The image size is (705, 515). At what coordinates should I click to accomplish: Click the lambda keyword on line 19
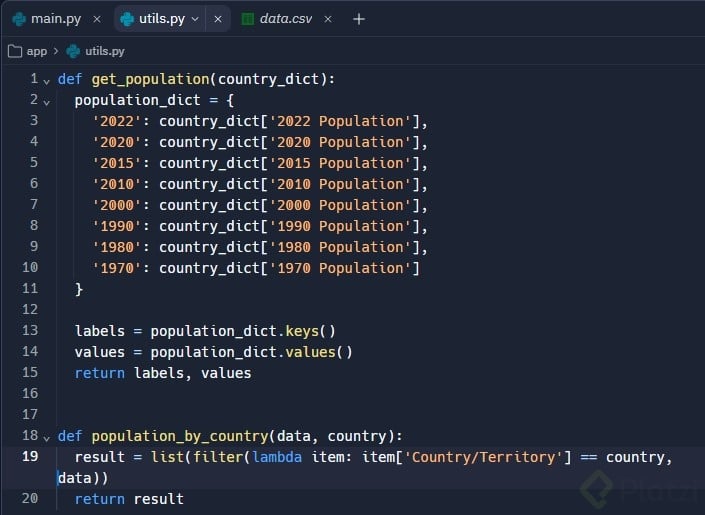[277, 457]
